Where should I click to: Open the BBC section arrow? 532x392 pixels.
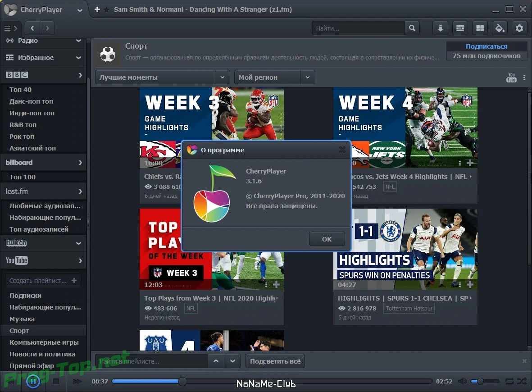click(x=80, y=75)
